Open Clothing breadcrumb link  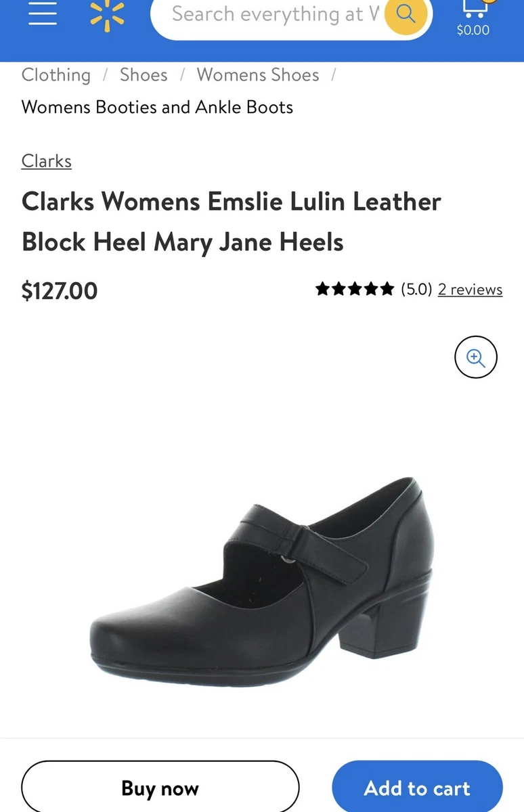(x=56, y=75)
